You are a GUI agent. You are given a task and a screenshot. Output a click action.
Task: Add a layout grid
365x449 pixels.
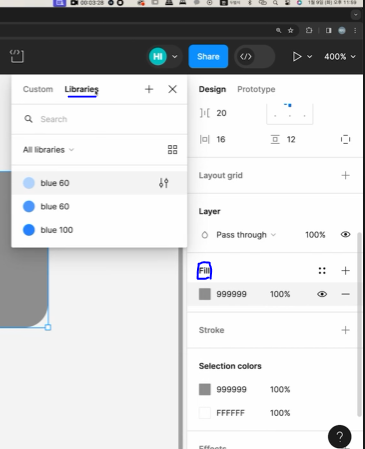click(x=346, y=175)
